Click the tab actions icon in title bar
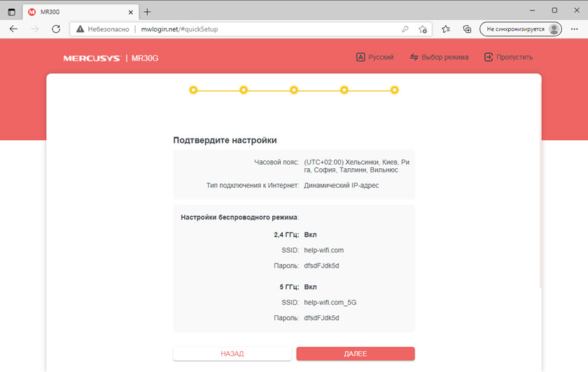The image size is (588, 372). coord(12,11)
